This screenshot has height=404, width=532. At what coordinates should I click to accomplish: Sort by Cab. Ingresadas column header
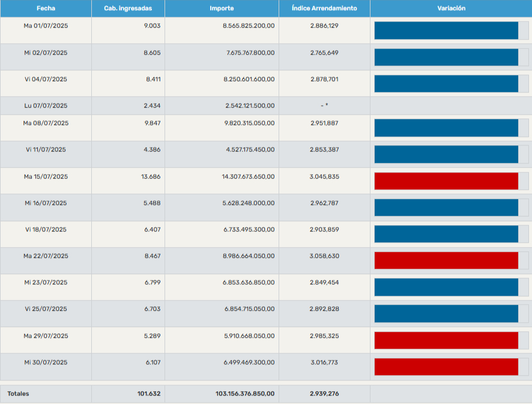[x=128, y=8]
